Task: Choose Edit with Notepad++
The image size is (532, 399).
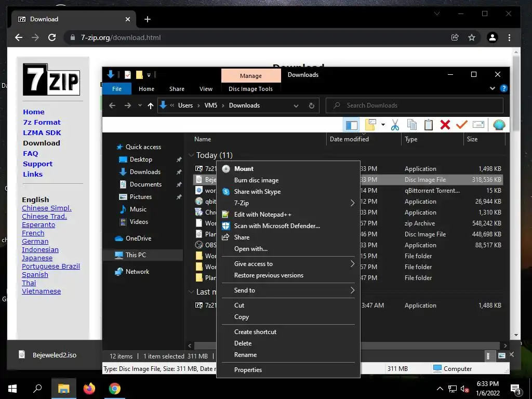Action: (x=288, y=215)
